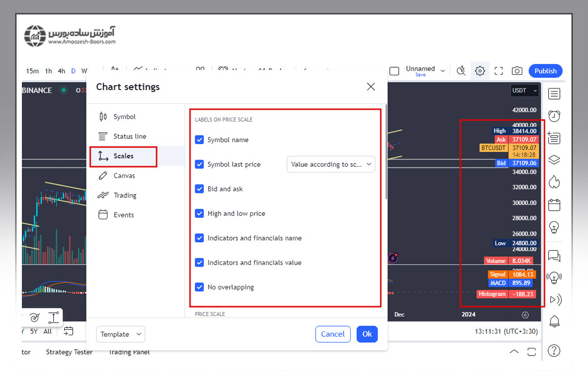Toggle fullscreen mode icon
588x378 pixels.
tap(498, 71)
